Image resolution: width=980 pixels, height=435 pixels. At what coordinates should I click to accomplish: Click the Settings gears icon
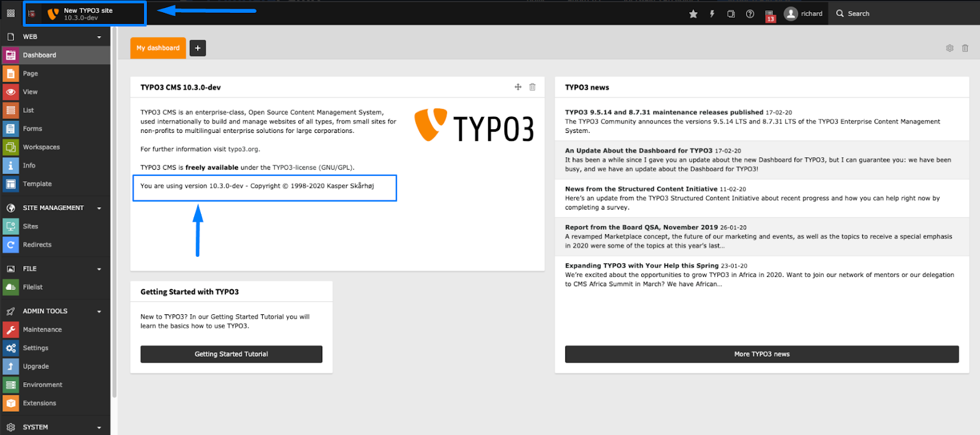pos(10,348)
